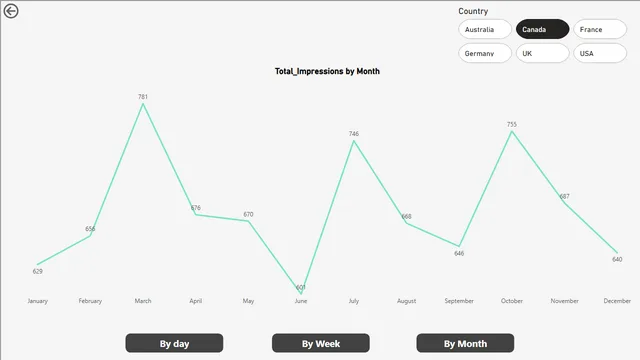Select the January data label 629
Viewport: 640px width, 360px height.
(x=38, y=271)
